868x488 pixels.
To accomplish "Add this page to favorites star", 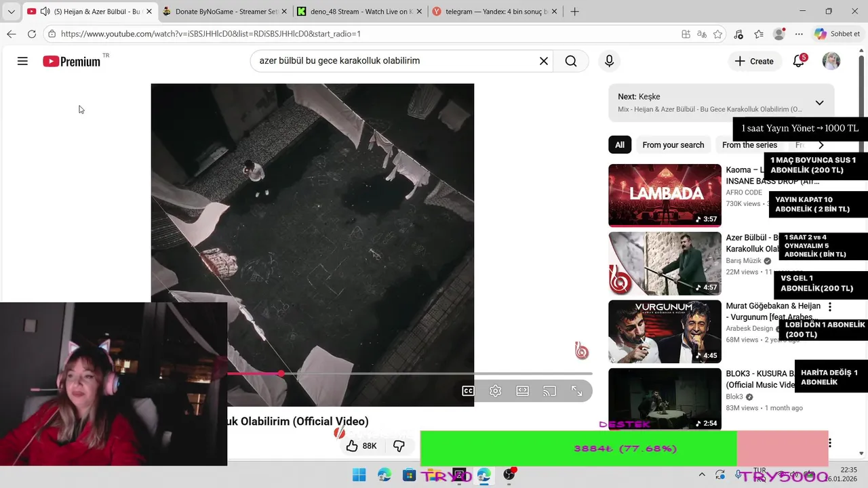I will pyautogui.click(x=717, y=34).
